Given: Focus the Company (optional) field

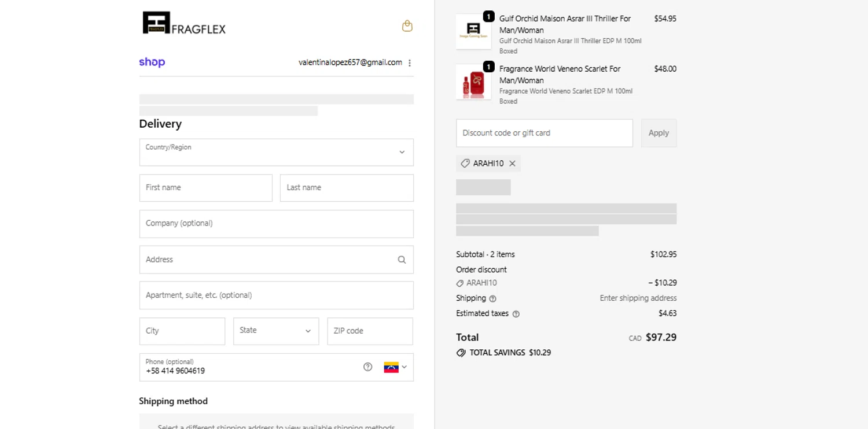Looking at the screenshot, I should pos(277,224).
